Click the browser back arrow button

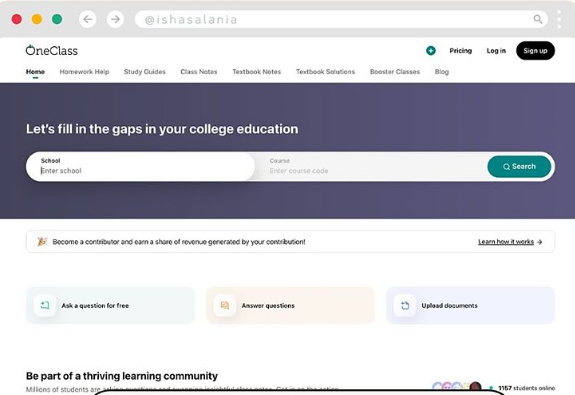pos(88,19)
